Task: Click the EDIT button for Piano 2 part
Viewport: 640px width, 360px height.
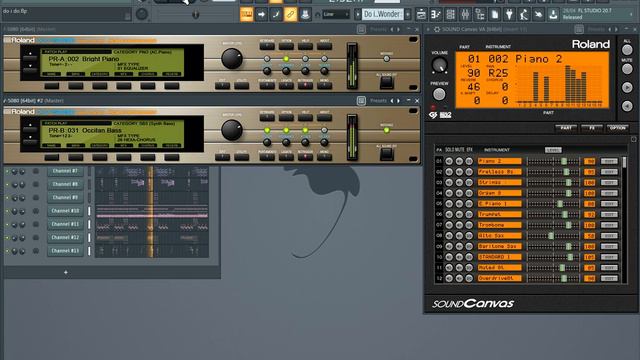Action: (609, 161)
